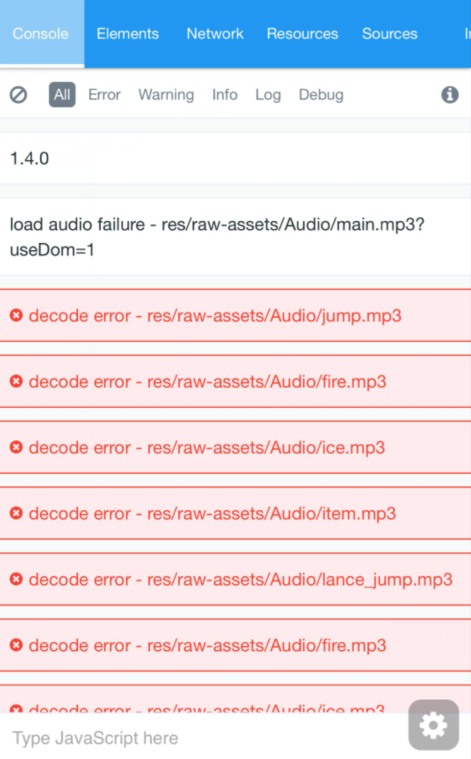Click the error icon beside ice.mp3
Image resolution: width=471 pixels, height=759 pixels.
click(x=16, y=447)
